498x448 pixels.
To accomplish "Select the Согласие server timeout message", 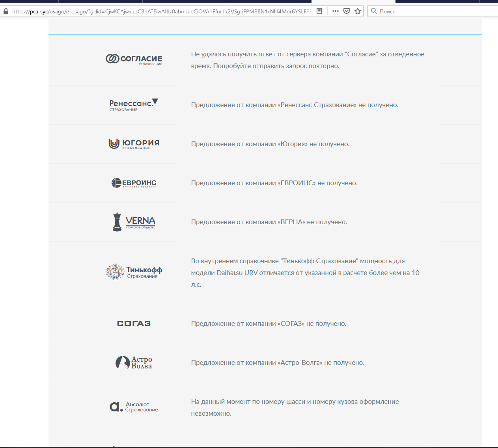I will [x=308, y=60].
